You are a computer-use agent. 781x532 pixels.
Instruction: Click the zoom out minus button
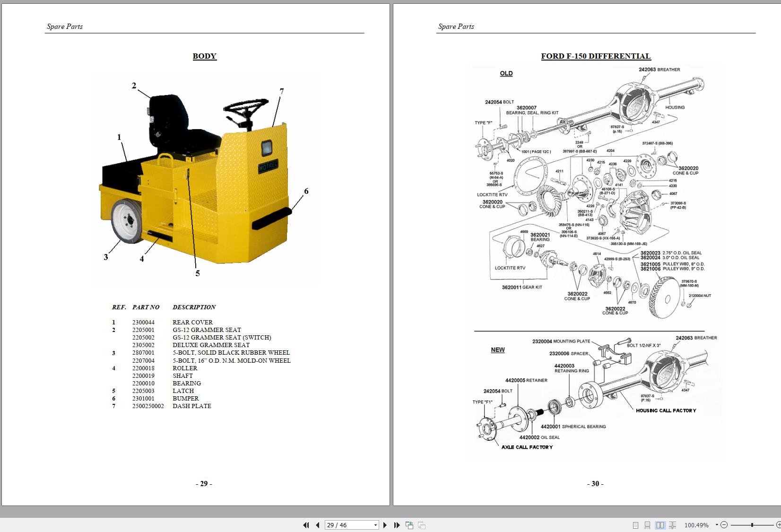click(724, 525)
